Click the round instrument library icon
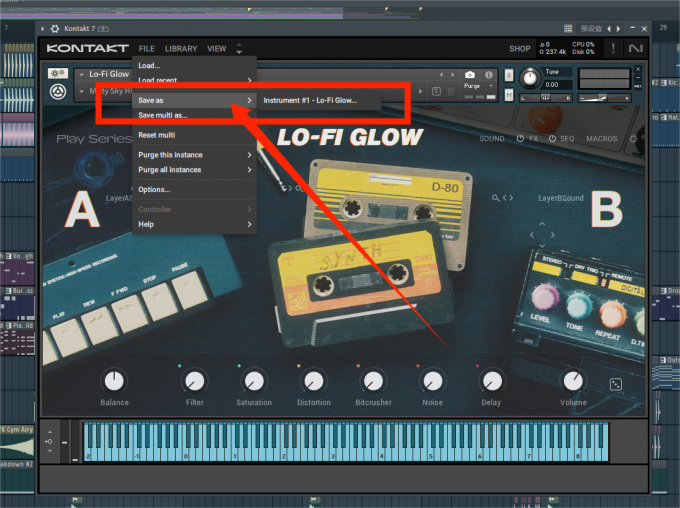The width and height of the screenshot is (680, 508). point(58,92)
